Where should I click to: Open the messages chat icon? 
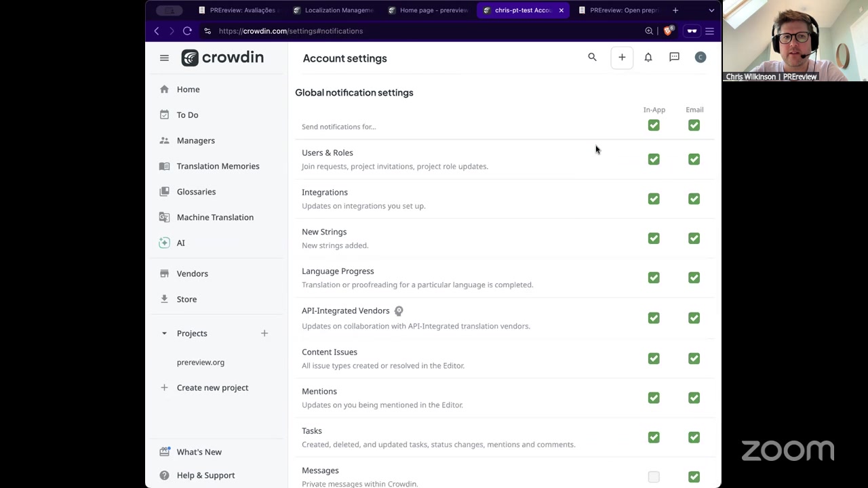coord(674,58)
